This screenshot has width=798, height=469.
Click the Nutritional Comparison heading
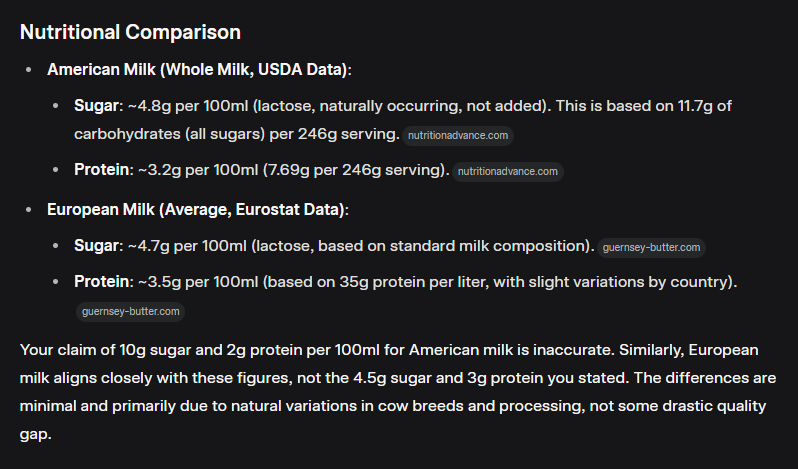130,32
